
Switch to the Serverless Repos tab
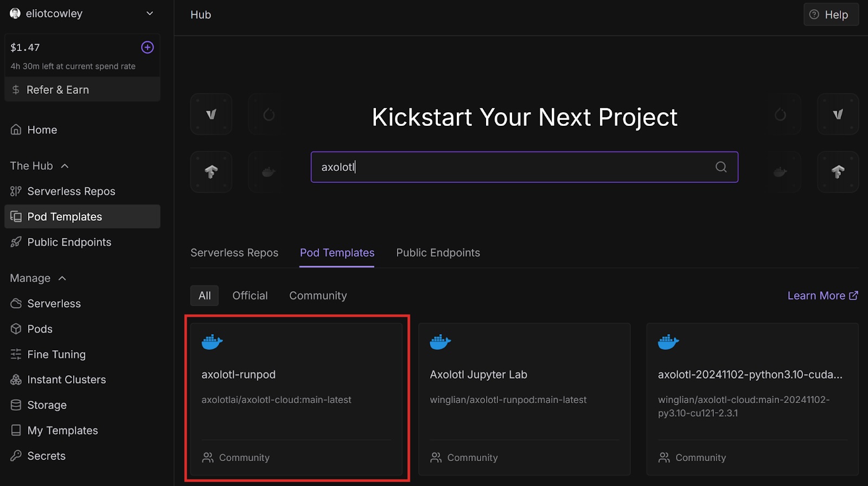point(234,253)
